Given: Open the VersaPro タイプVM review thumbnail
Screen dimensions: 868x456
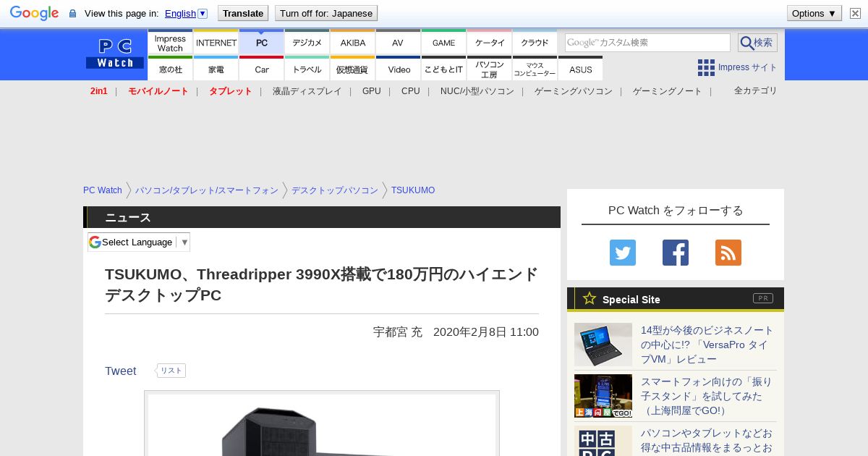Looking at the screenshot, I should click(x=603, y=345).
